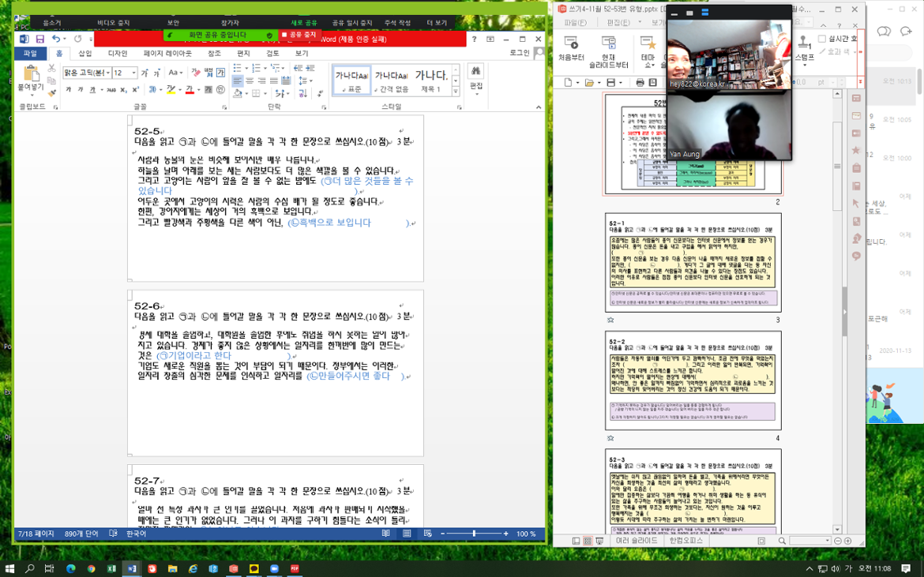Decrease paragraph indent in Word
Image resolution: width=924 pixels, height=577 pixels.
pos(298,69)
